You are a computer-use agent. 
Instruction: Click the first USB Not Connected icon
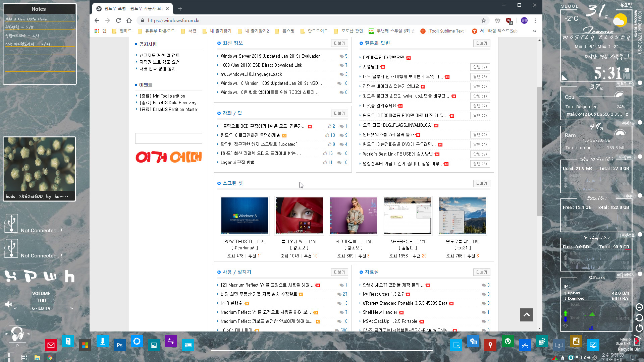click(x=11, y=223)
